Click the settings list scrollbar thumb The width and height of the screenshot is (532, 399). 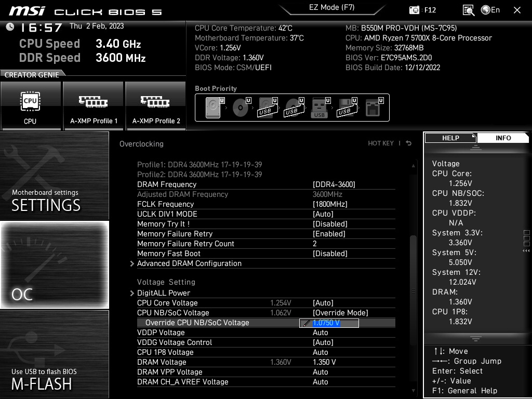point(413,290)
